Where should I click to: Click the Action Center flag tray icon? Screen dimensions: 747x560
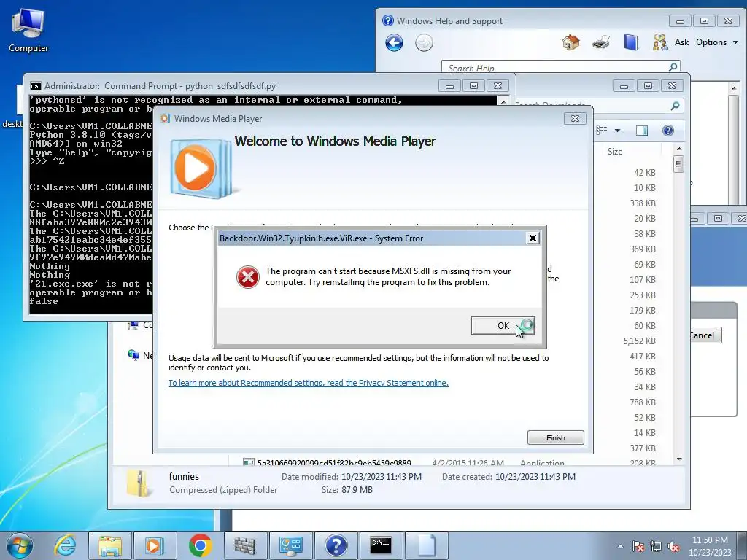click(x=638, y=546)
